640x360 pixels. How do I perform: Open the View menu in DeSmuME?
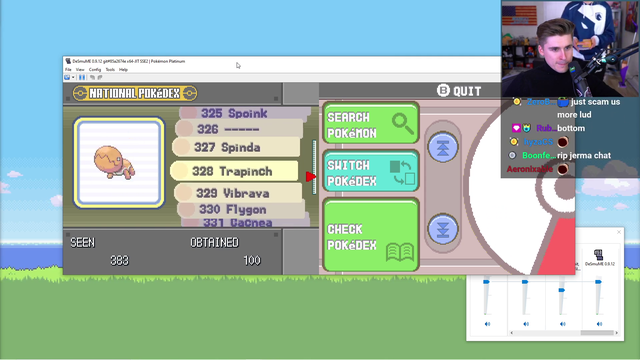80,70
